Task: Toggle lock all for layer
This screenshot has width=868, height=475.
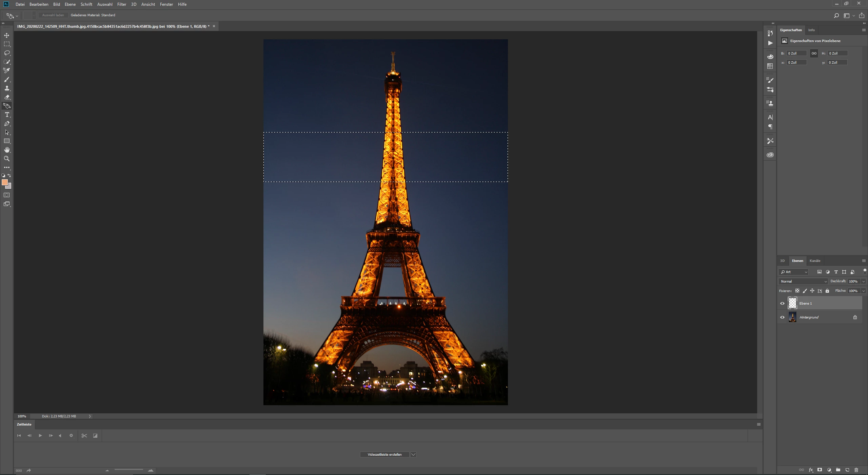Action: [x=827, y=291]
